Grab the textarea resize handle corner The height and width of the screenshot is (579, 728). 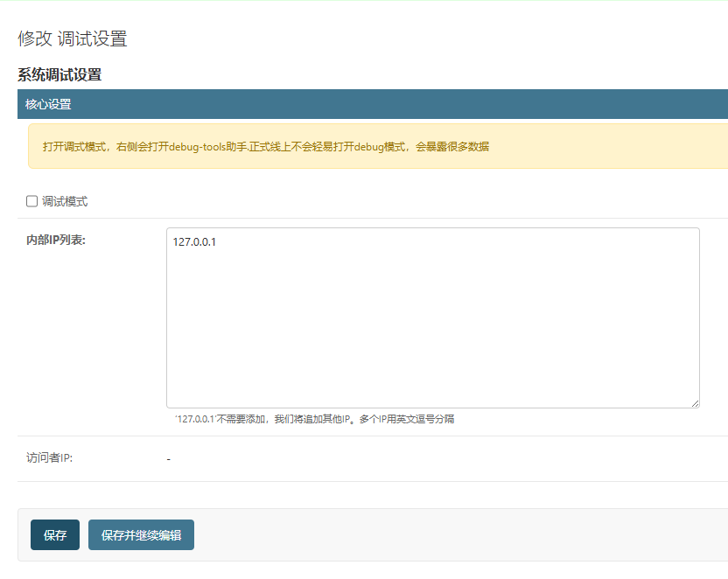[695, 403]
